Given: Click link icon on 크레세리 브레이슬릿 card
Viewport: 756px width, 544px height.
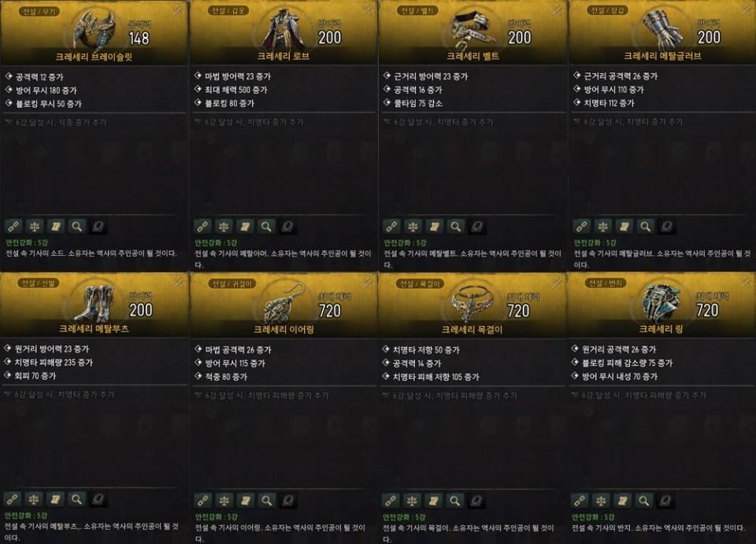Looking at the screenshot, I should click(13, 226).
